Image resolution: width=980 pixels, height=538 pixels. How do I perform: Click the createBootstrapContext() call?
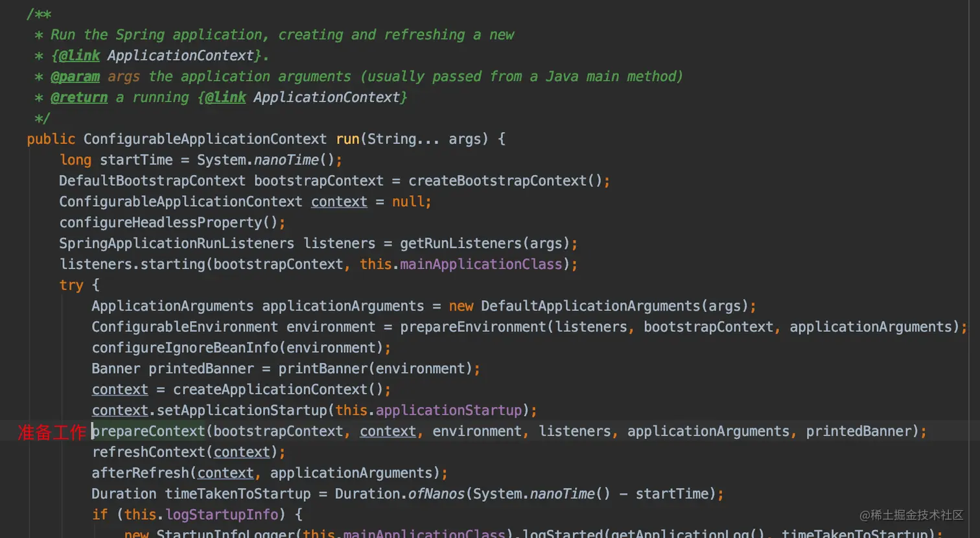(505, 180)
